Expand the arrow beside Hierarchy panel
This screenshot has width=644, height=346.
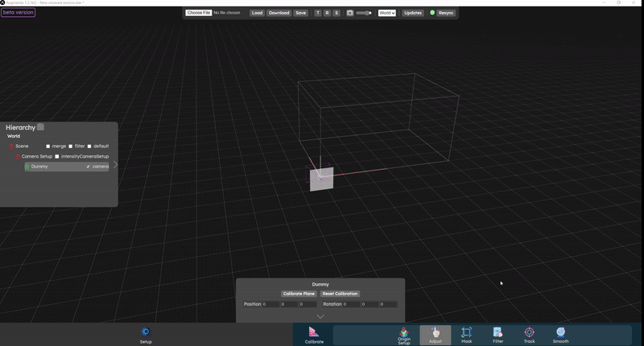(115, 164)
